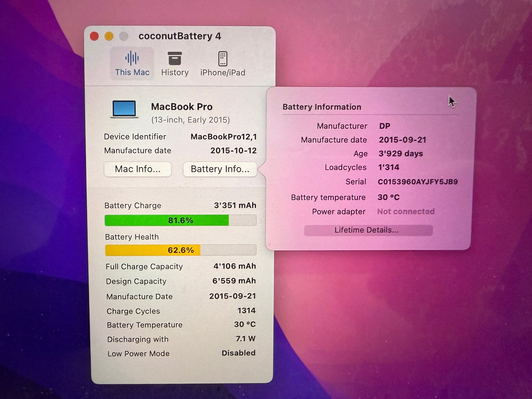Open the iPhone/iPad device icon

(x=223, y=59)
